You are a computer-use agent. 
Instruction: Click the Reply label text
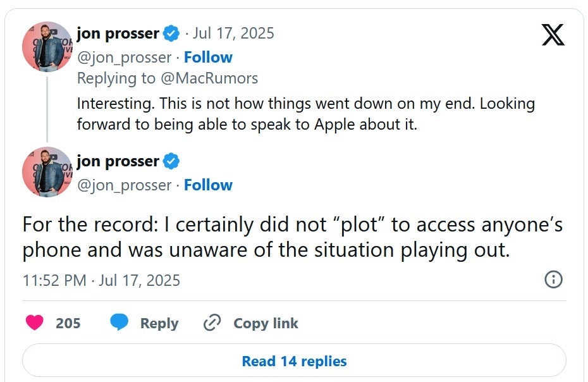[x=159, y=323]
